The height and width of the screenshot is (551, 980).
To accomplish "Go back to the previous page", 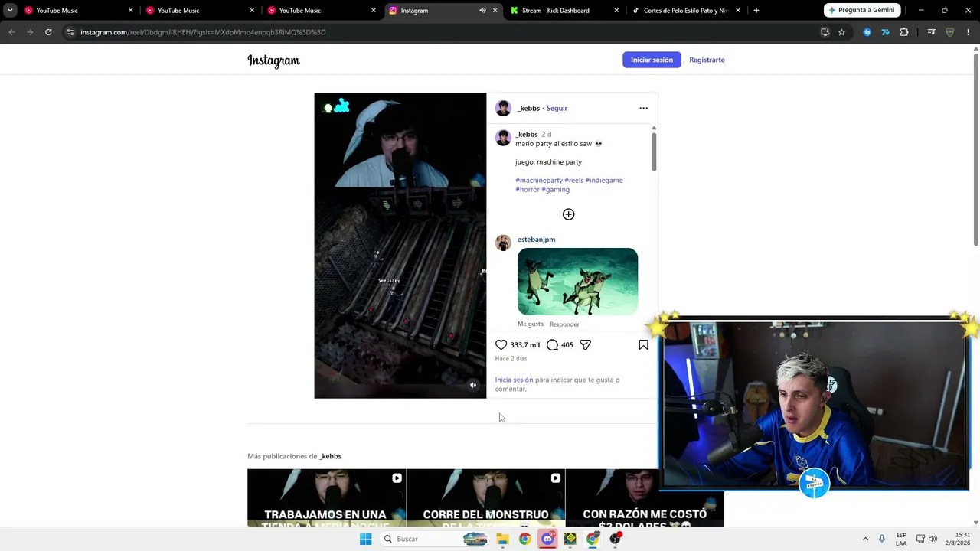I will (x=11, y=32).
